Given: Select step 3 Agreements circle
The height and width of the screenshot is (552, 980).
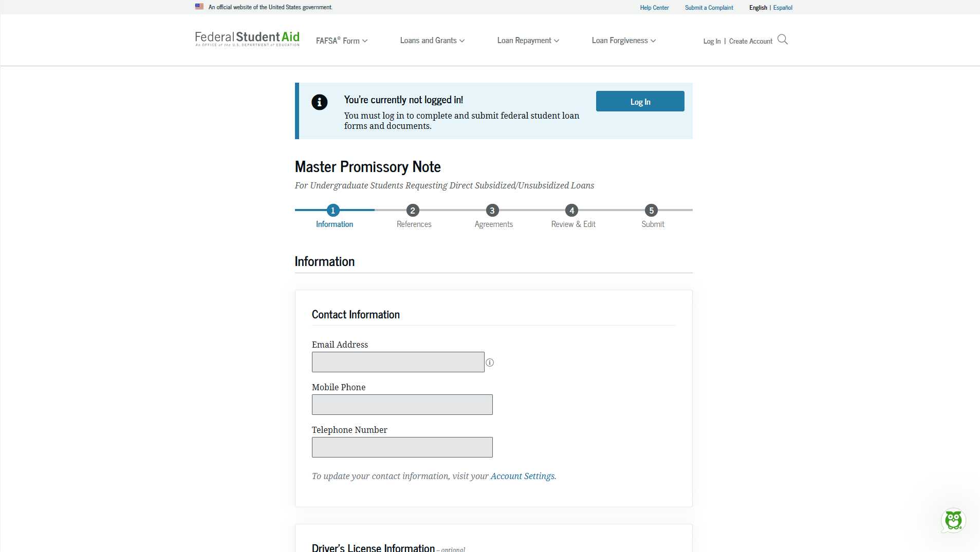Looking at the screenshot, I should point(492,211).
